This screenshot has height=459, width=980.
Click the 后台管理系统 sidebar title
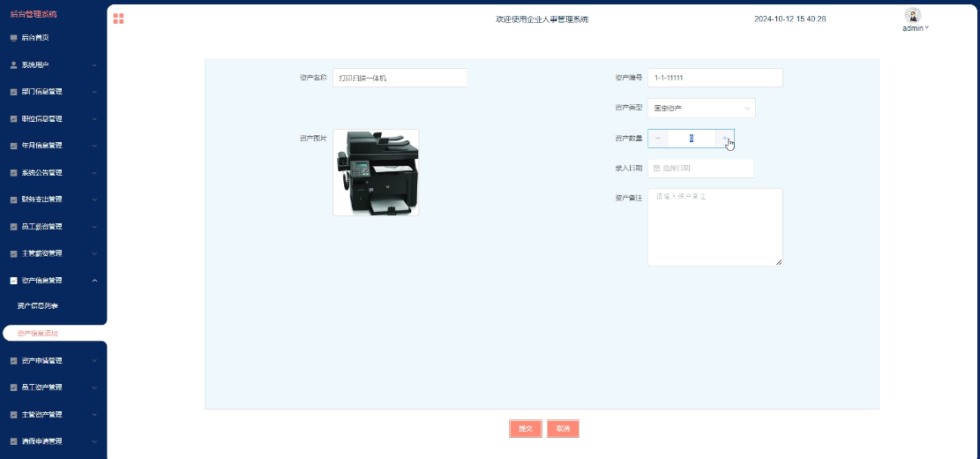point(34,14)
